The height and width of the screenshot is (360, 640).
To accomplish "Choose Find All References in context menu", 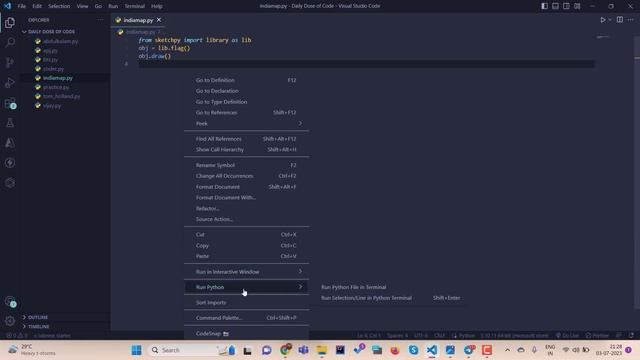I will pyautogui.click(x=247, y=139).
